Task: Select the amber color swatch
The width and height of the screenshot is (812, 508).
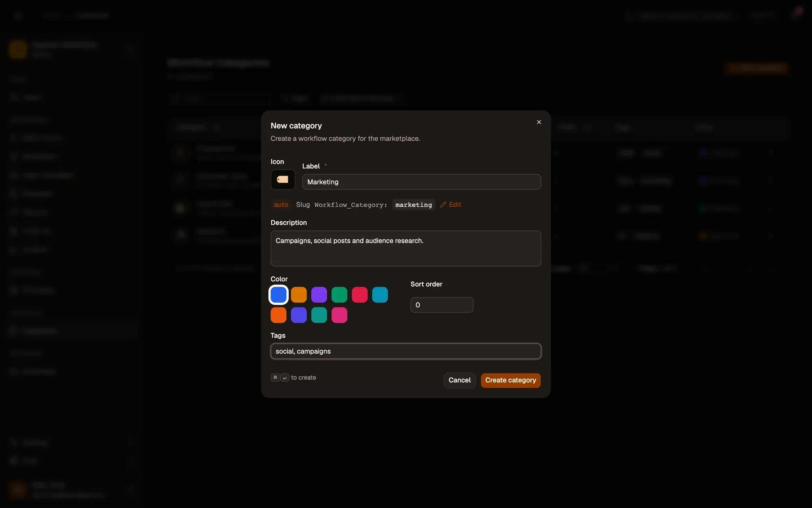Action: (299, 295)
